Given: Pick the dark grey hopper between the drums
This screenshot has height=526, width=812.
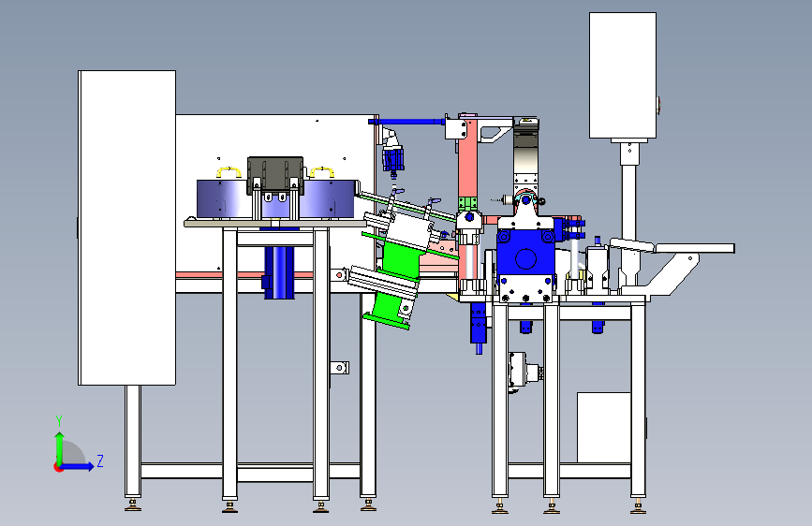Looking at the screenshot, I should 275,175.
